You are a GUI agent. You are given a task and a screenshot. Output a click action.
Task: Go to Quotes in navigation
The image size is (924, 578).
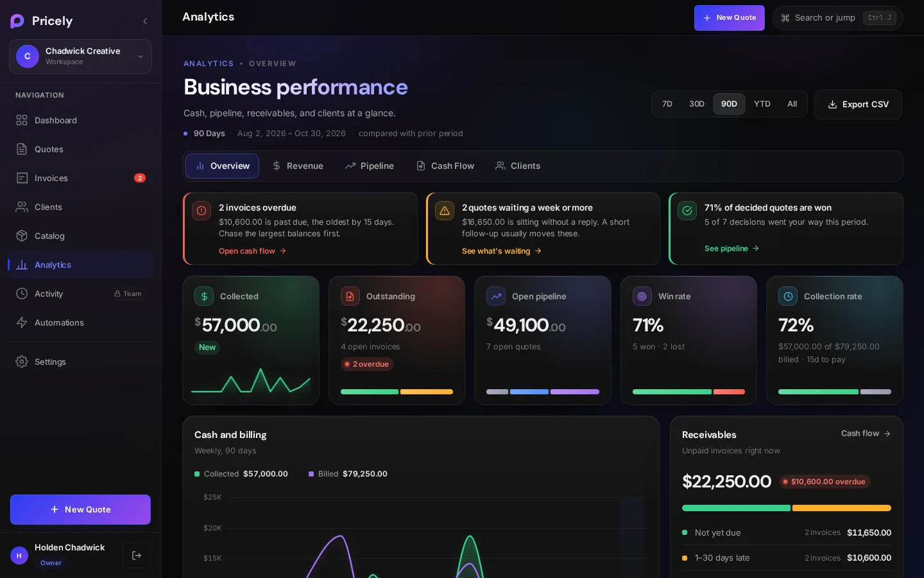point(80,149)
